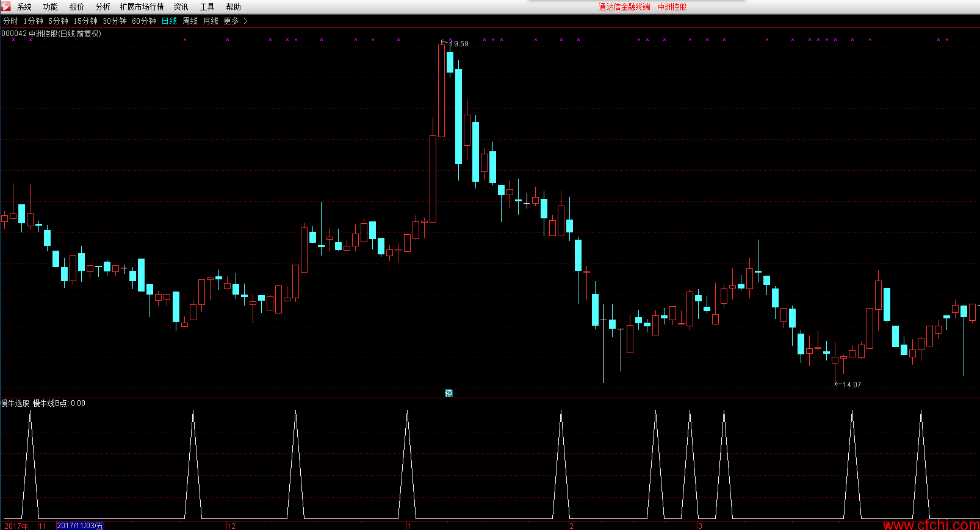The width and height of the screenshot is (980, 530).
Task: Open the 系统 menu
Action: pos(24,7)
